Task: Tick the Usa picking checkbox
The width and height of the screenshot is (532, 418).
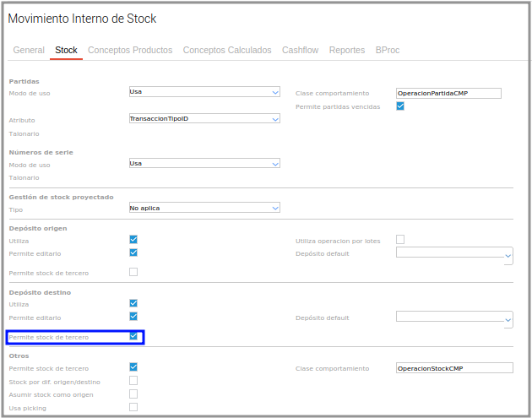Action: click(133, 407)
